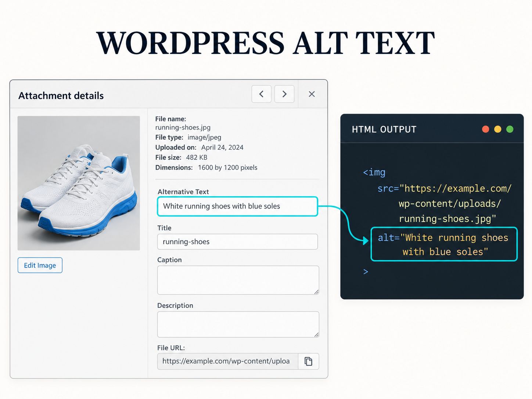This screenshot has height=399, width=532.
Task: Click inside the Description text area
Action: click(x=238, y=324)
